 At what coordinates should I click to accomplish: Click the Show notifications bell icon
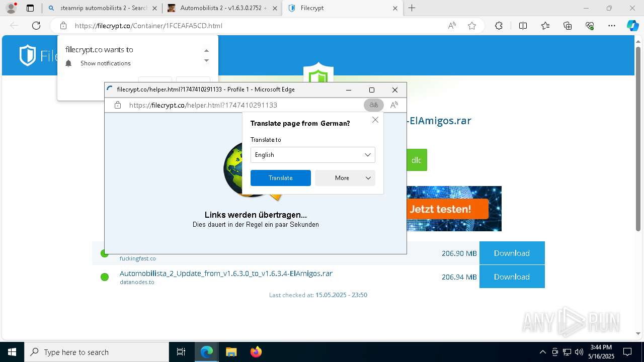[69, 63]
